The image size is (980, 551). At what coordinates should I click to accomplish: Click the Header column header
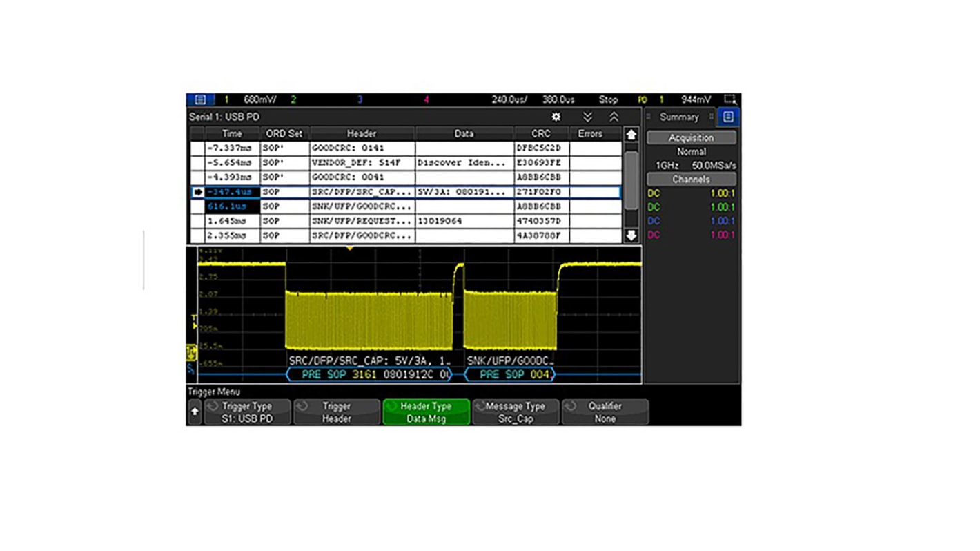(x=362, y=134)
